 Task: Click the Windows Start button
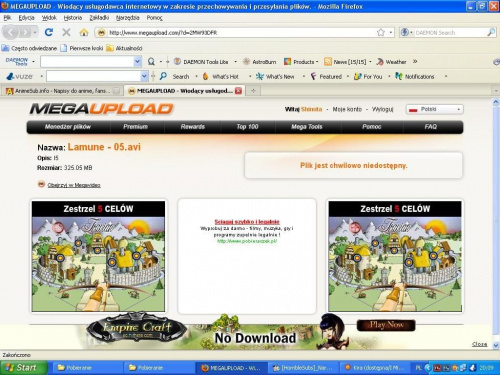23,368
